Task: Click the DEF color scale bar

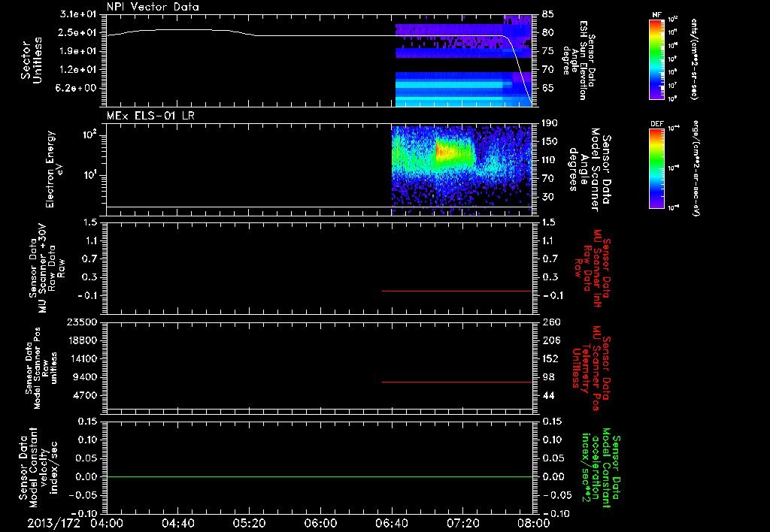Action: click(x=657, y=168)
